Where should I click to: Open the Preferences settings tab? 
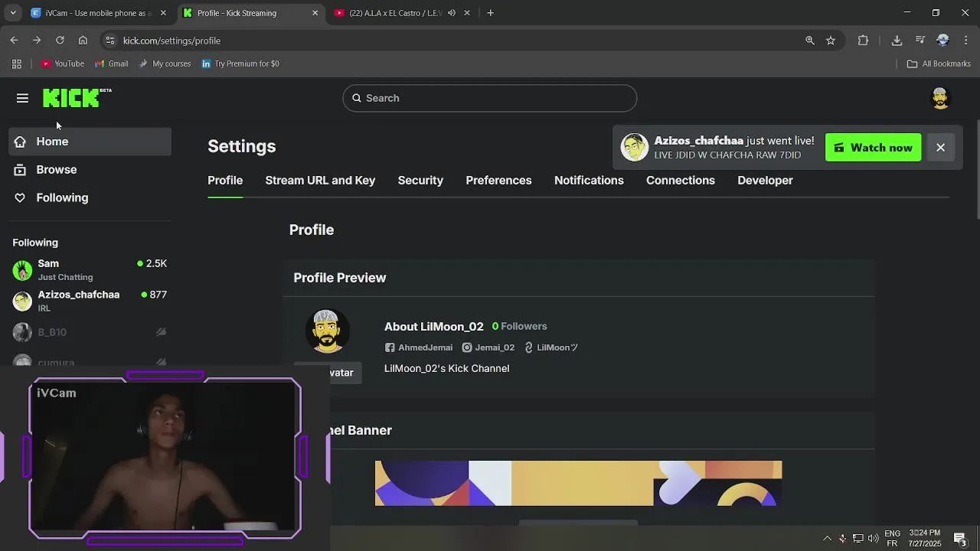498,181
